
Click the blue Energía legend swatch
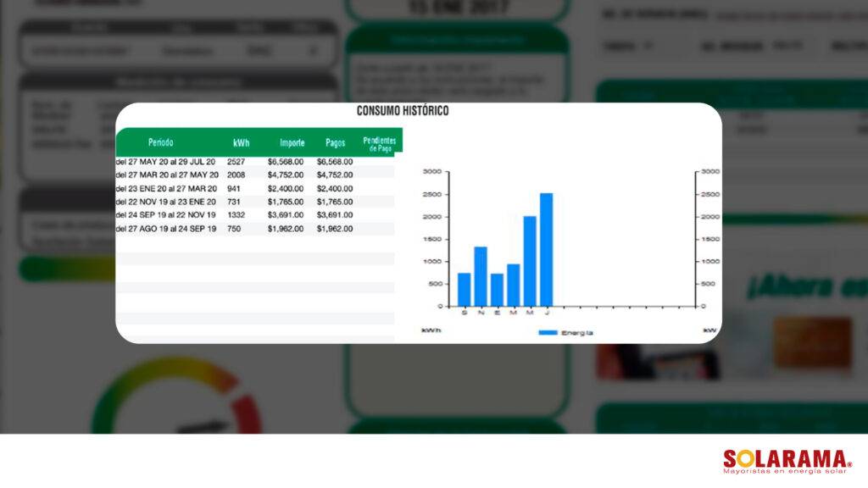(548, 333)
